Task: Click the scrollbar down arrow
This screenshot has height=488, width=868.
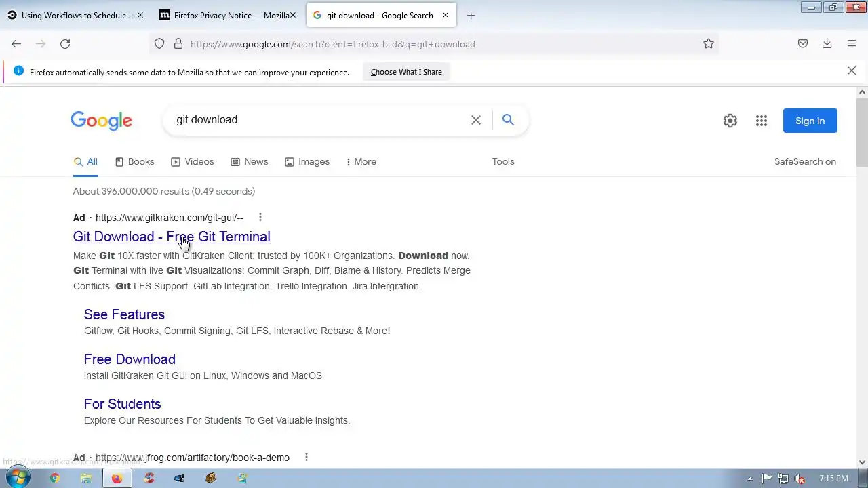Action: point(862,462)
